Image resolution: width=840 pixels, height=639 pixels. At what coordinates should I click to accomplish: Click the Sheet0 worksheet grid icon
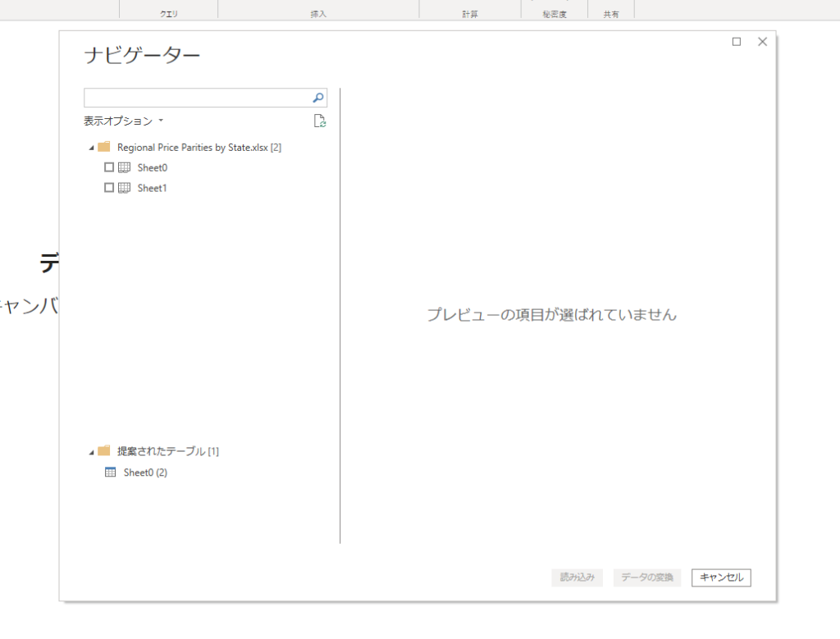(125, 167)
